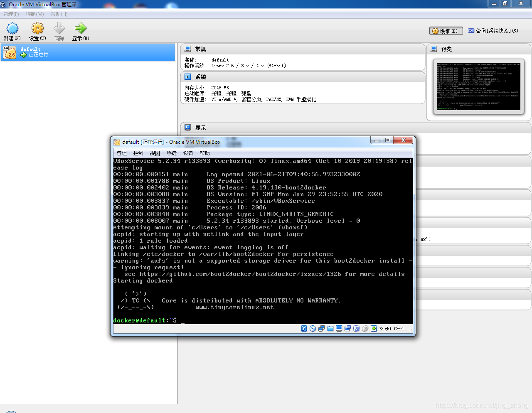The width and height of the screenshot is (532, 413).
Task: Click the VM preview thumbnail
Action: (478, 86)
